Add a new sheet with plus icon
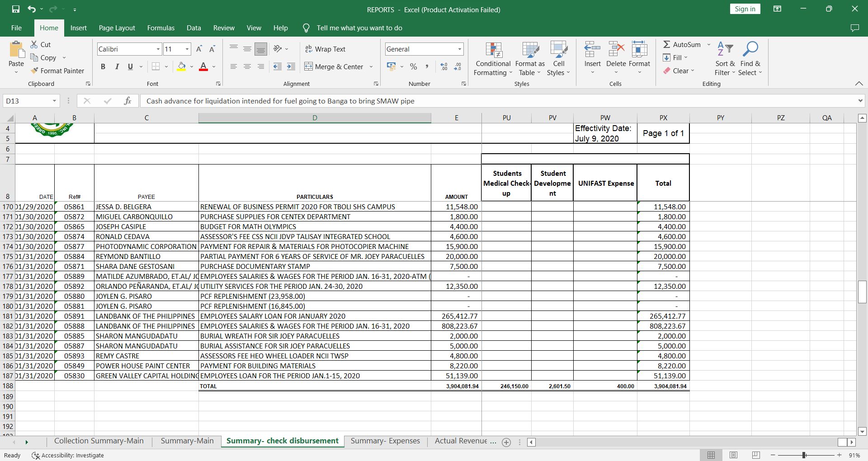Image resolution: width=868 pixels, height=461 pixels. (x=506, y=442)
